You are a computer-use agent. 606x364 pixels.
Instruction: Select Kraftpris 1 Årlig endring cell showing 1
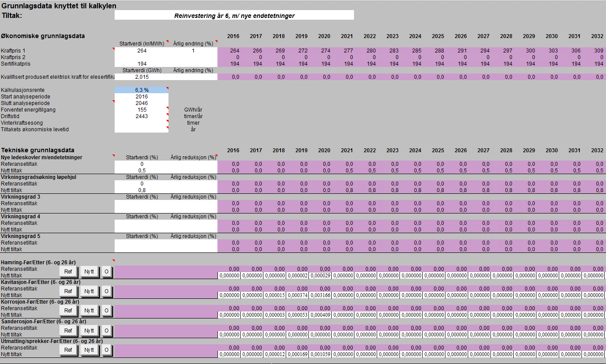[193, 51]
